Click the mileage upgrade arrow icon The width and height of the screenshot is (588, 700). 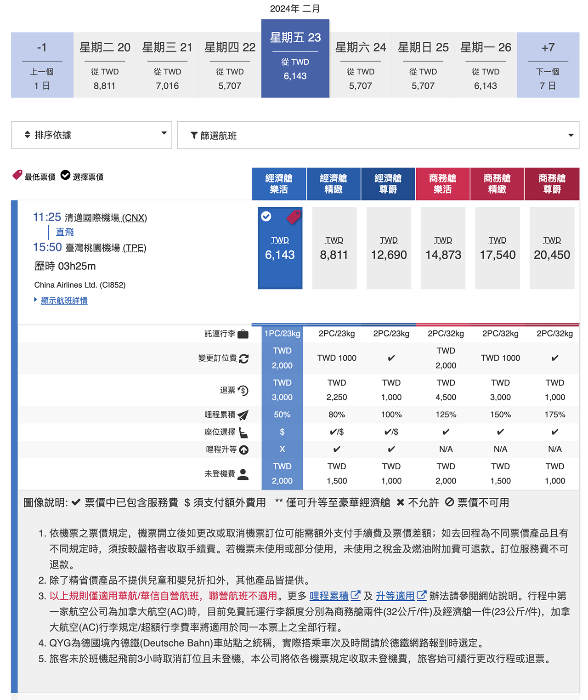click(x=244, y=450)
